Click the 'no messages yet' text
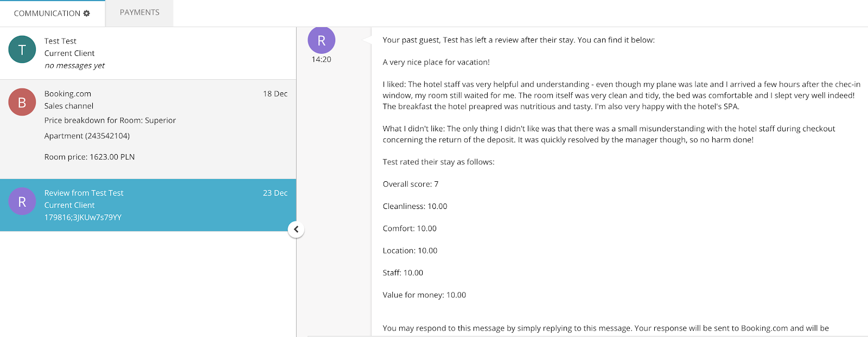 pos(74,66)
